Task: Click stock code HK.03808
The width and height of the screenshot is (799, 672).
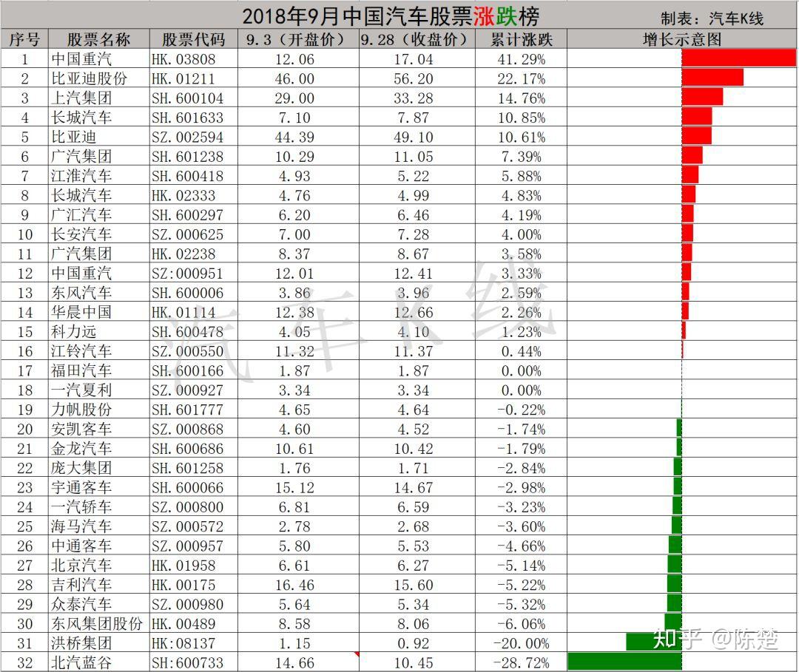Action: coord(183,59)
